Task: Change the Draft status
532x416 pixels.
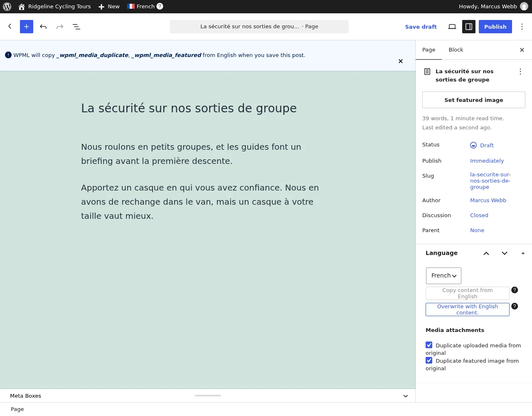Action: pos(482,145)
